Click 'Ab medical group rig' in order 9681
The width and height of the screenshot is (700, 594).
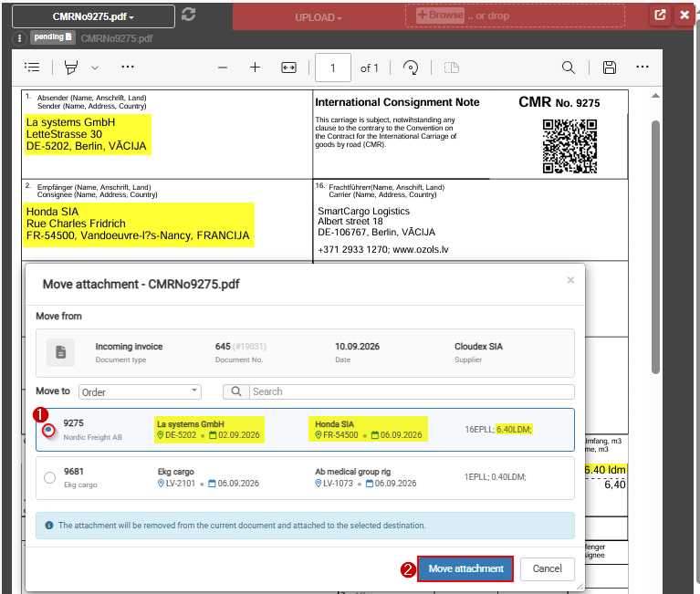coord(352,472)
